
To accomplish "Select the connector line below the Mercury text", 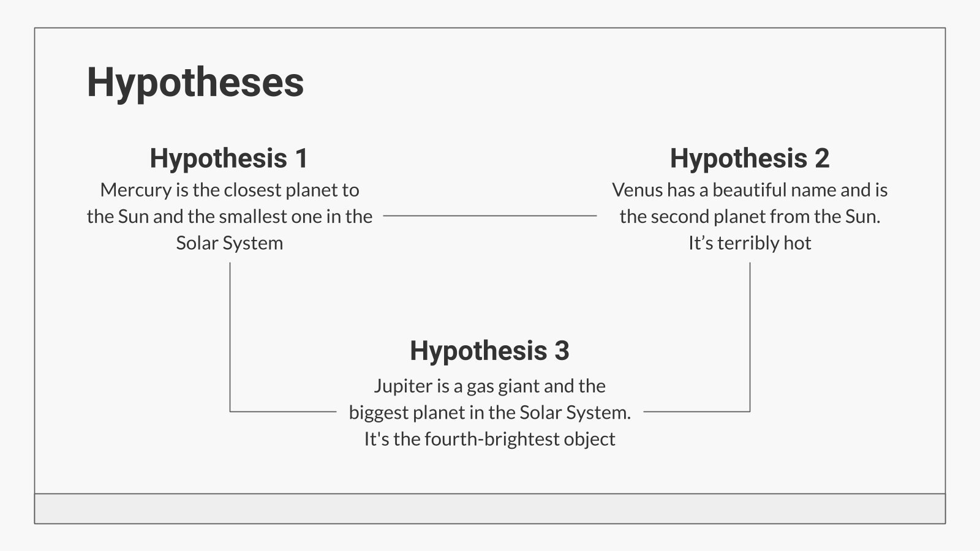I will pyautogui.click(x=230, y=337).
